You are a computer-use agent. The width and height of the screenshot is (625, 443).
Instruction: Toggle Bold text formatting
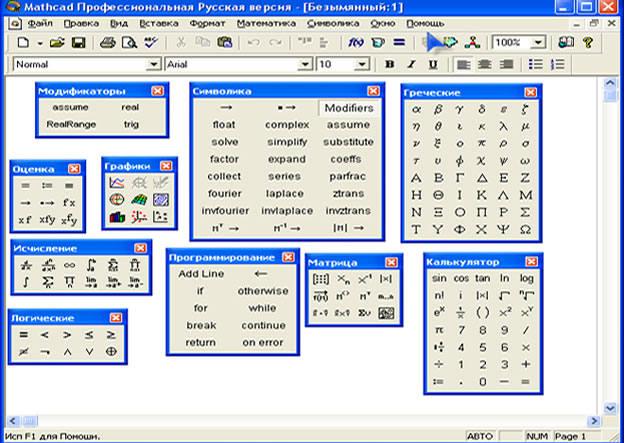pyautogui.click(x=389, y=65)
